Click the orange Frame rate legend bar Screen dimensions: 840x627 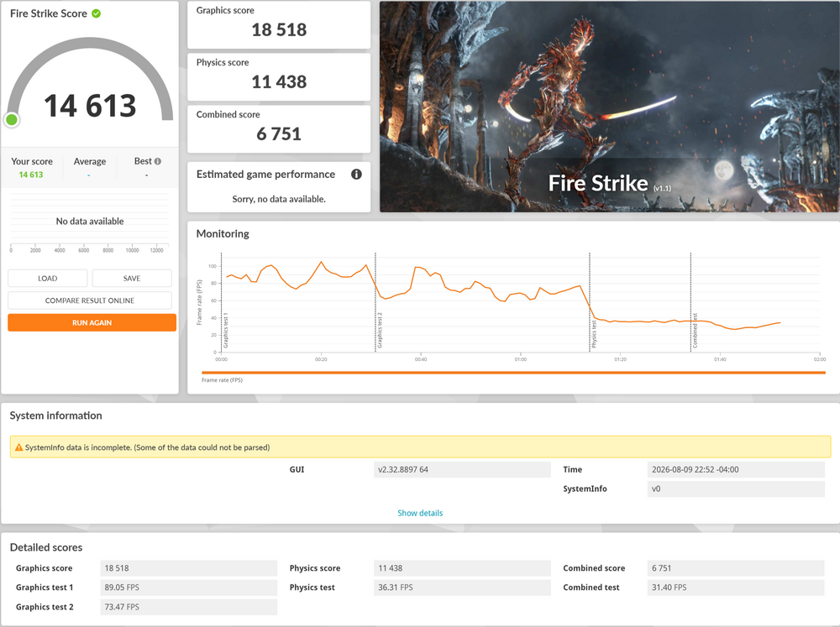(513, 373)
